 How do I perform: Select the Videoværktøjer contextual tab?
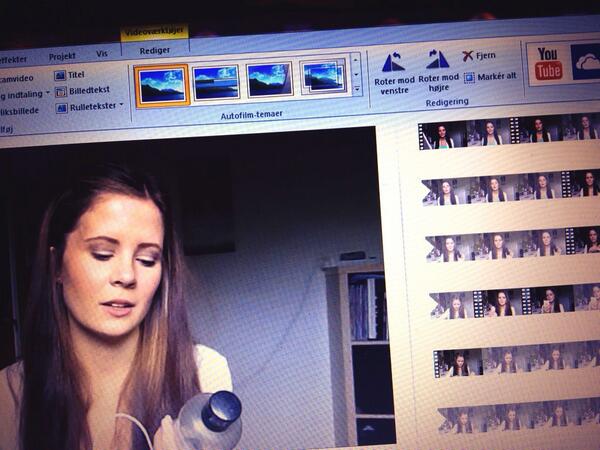tap(155, 32)
